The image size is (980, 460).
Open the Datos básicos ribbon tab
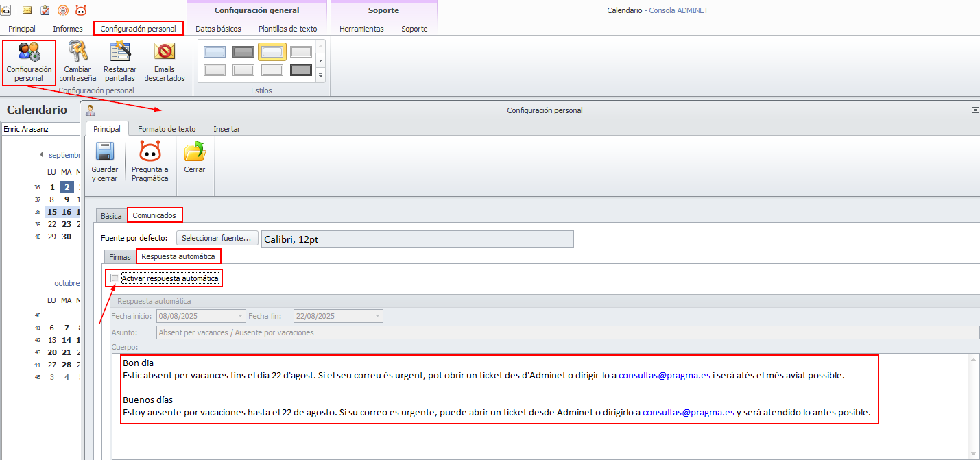click(218, 29)
